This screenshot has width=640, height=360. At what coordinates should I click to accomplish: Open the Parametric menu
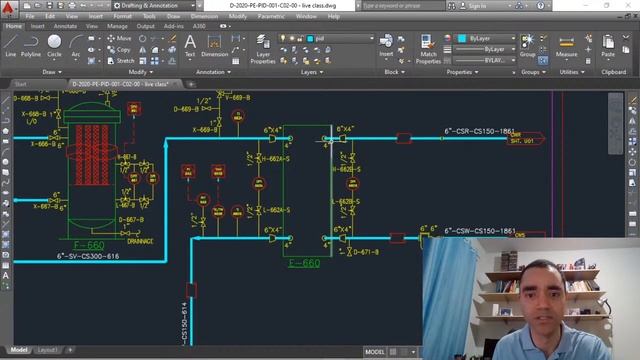(271, 16)
